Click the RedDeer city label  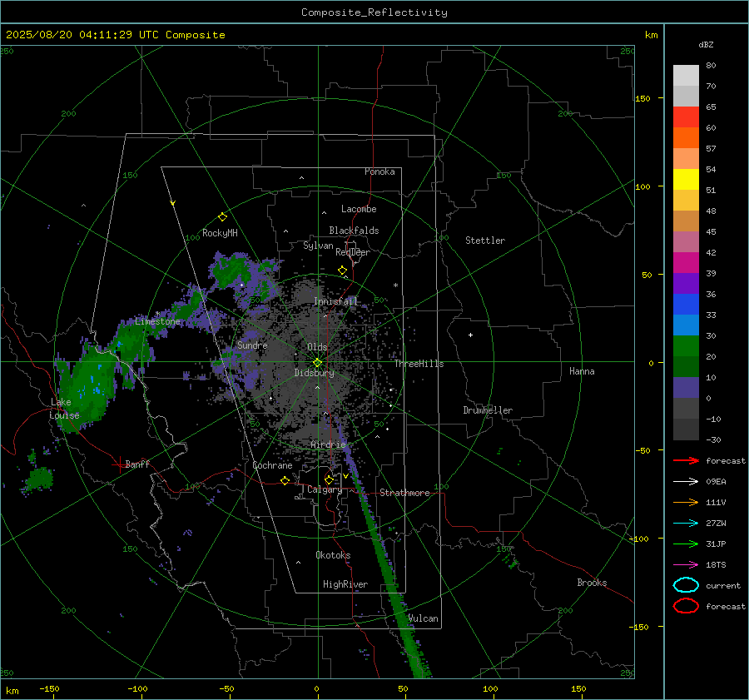point(353,252)
